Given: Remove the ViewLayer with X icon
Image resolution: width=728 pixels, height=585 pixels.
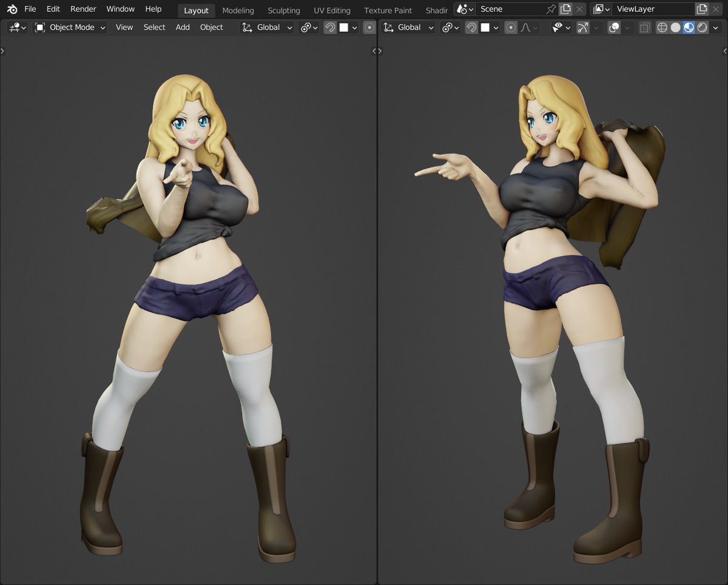Looking at the screenshot, I should point(716,9).
